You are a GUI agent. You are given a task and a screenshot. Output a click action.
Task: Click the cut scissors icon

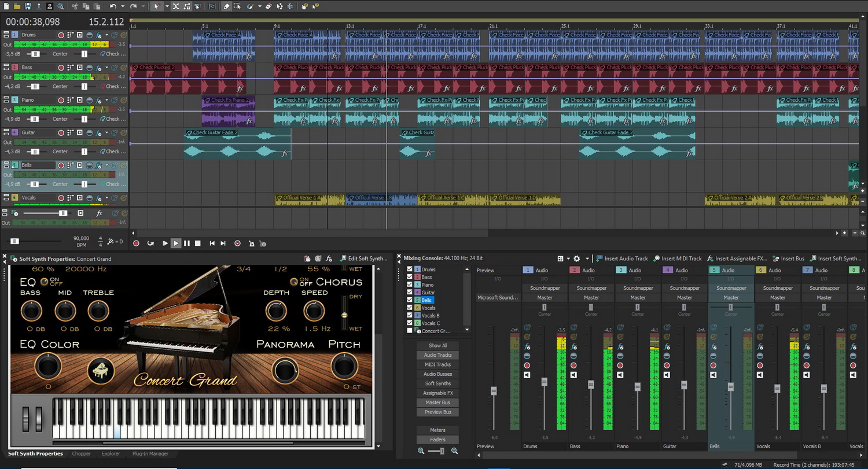(x=75, y=6)
